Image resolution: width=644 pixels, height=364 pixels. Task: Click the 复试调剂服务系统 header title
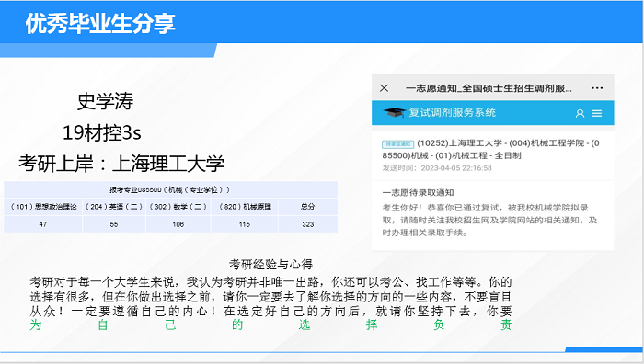(x=452, y=112)
